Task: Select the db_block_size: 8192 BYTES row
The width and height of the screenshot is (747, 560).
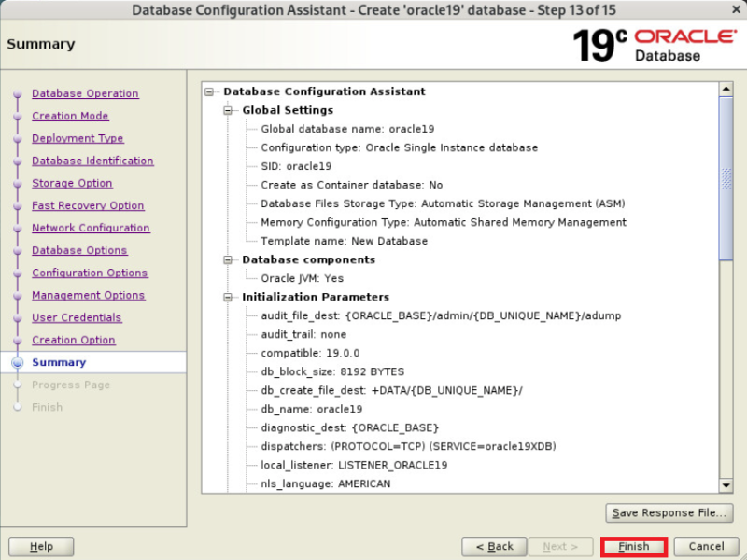Action: coord(332,371)
